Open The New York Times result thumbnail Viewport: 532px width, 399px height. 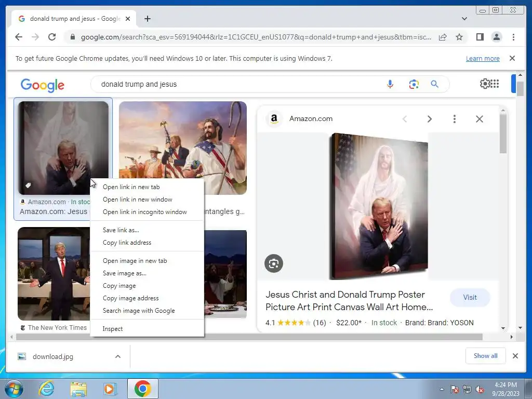[x=54, y=274]
